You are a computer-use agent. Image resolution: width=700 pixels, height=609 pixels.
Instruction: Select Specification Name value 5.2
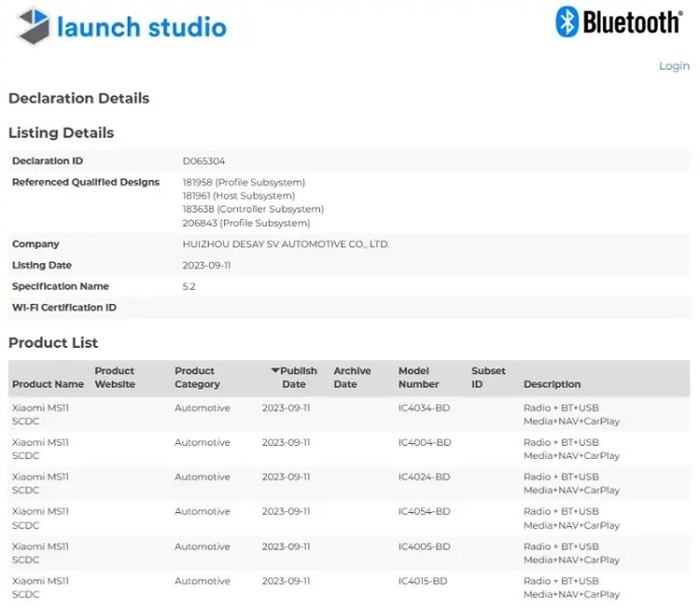pos(189,286)
